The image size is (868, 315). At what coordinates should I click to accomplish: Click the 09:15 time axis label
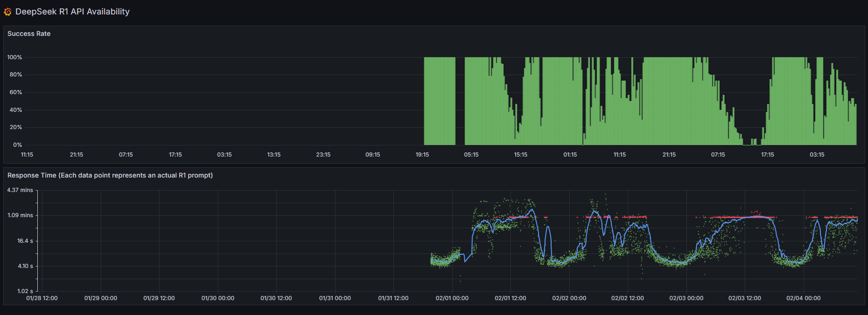[373, 155]
